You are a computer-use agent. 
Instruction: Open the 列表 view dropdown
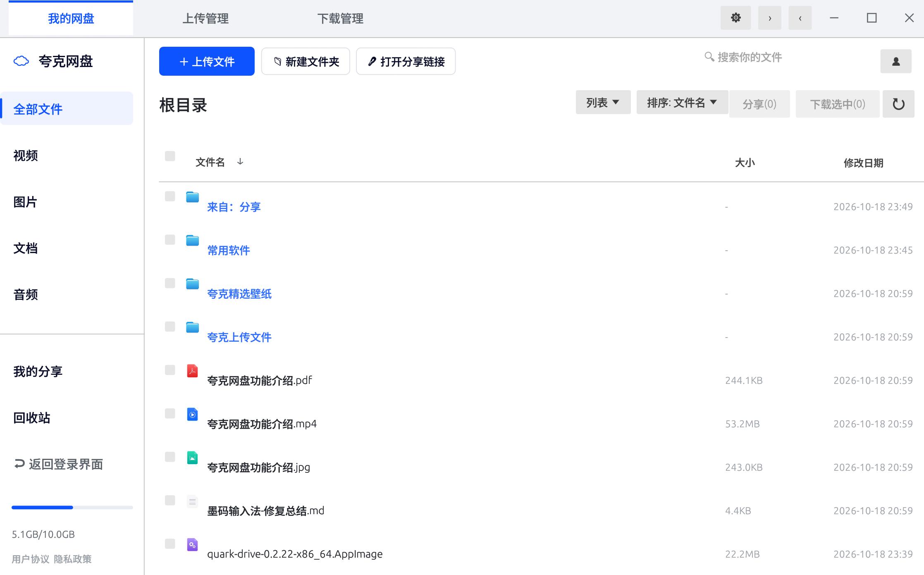(x=603, y=102)
